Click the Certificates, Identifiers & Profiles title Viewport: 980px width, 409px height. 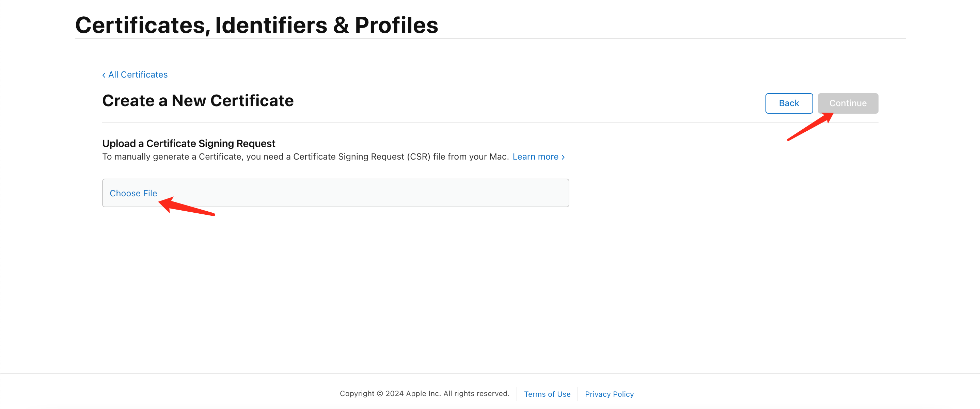pyautogui.click(x=256, y=25)
